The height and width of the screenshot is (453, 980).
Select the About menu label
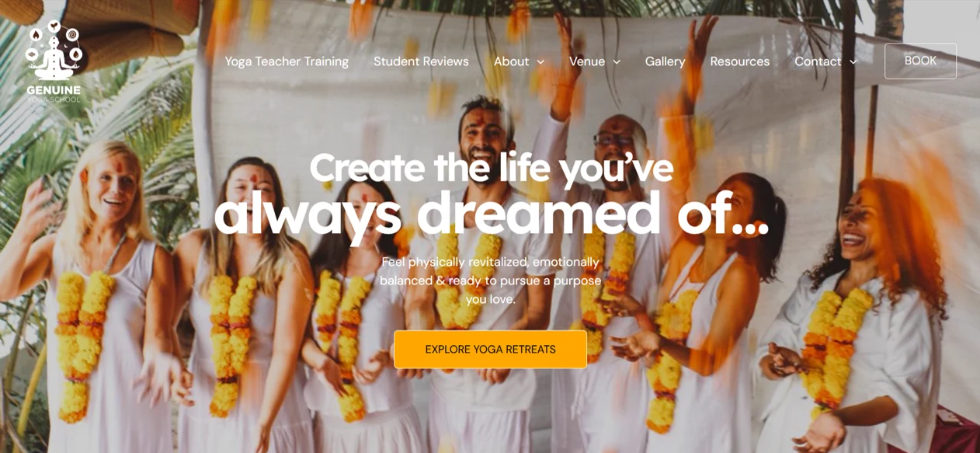(x=511, y=61)
